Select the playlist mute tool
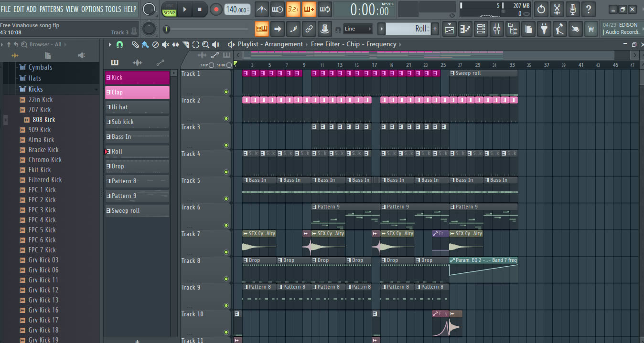The height and width of the screenshot is (343, 644). 165,44
